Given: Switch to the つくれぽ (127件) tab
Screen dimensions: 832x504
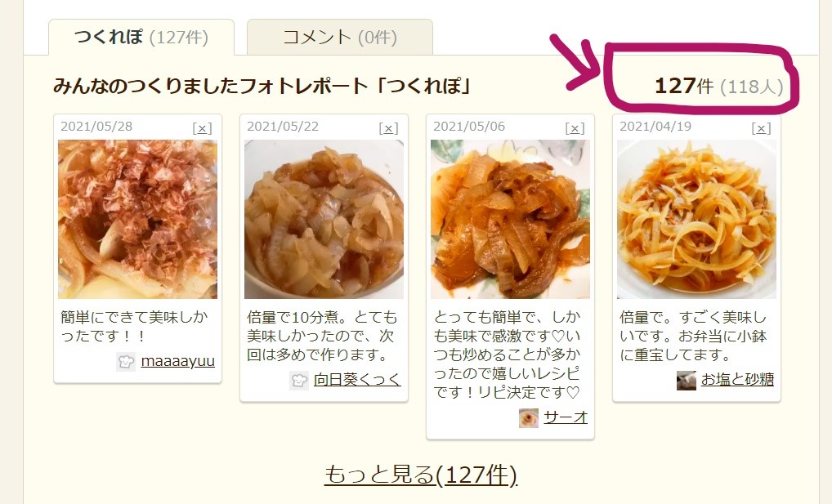Looking at the screenshot, I should coord(141,37).
